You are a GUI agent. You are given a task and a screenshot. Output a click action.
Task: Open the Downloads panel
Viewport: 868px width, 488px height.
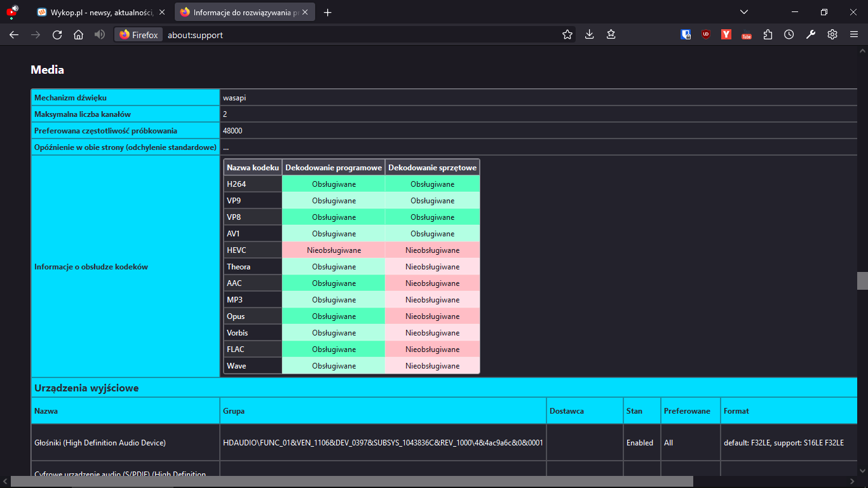[589, 35]
